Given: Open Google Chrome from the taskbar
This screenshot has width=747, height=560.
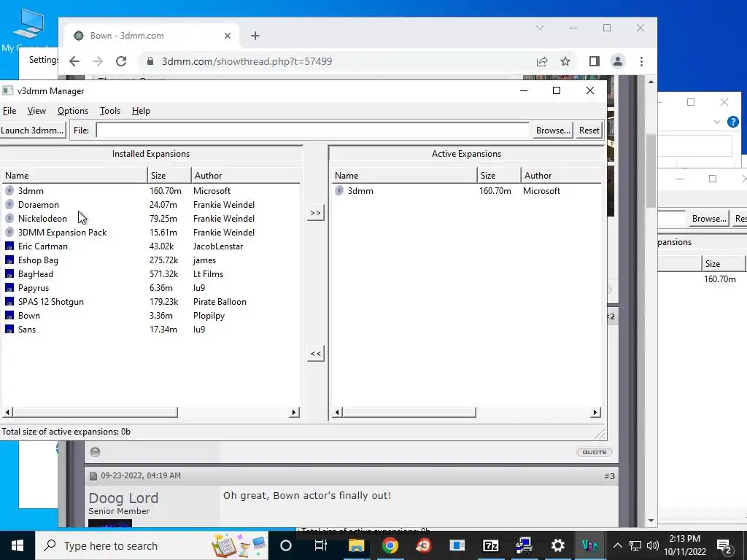Looking at the screenshot, I should [x=390, y=545].
